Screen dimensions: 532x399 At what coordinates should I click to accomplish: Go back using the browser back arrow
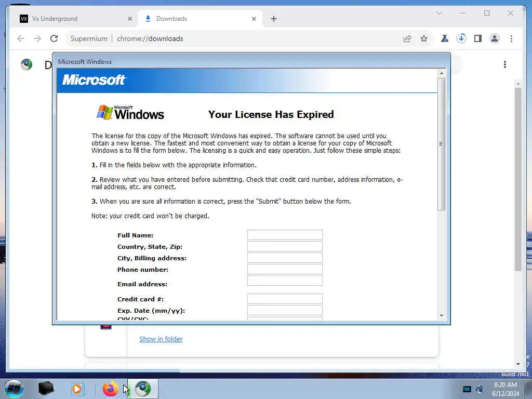tap(21, 38)
